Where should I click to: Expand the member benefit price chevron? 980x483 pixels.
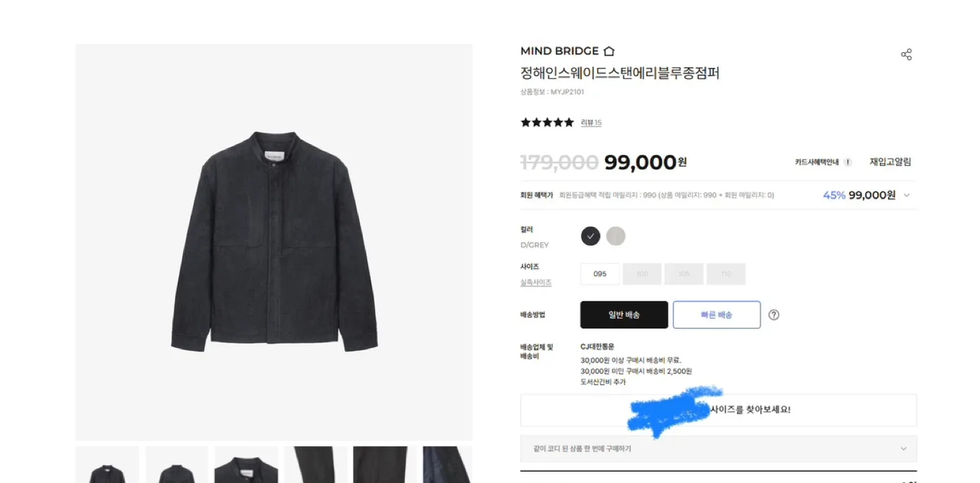(x=906, y=195)
